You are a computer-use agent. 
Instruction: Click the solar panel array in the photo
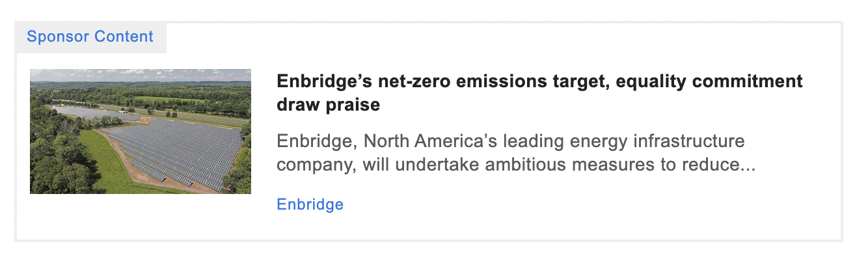[x=176, y=150]
